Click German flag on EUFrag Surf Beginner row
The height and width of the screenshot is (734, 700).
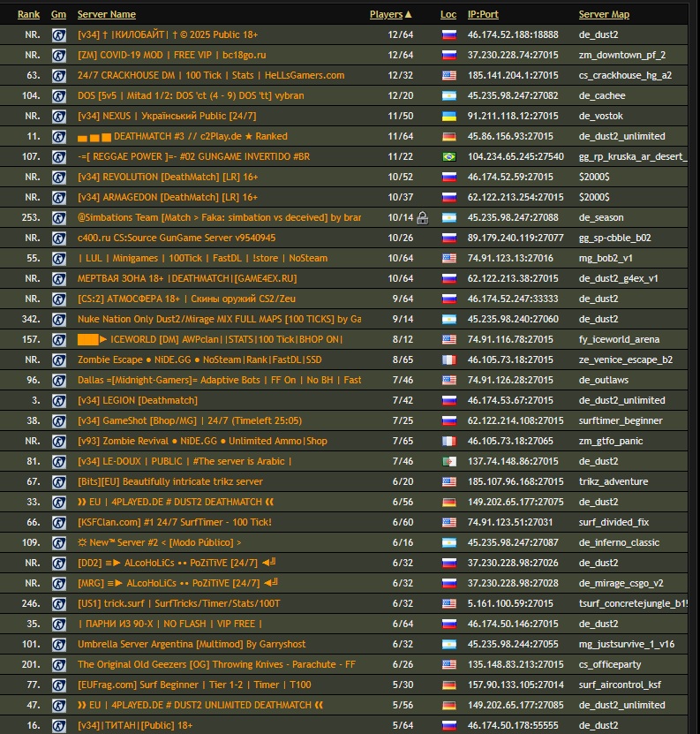click(x=449, y=685)
